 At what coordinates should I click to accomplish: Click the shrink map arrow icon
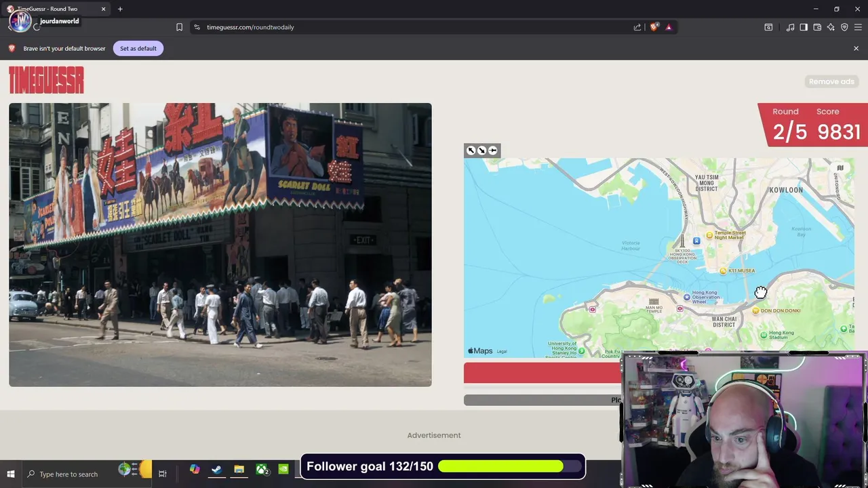click(x=481, y=150)
